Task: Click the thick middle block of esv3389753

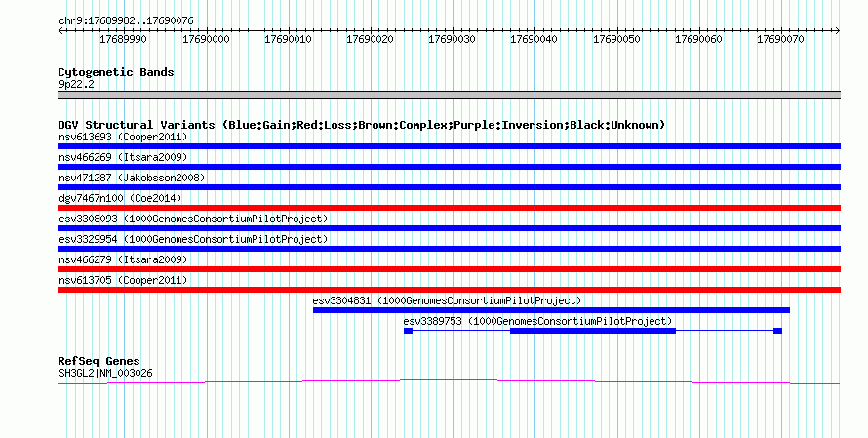Action: (593, 331)
